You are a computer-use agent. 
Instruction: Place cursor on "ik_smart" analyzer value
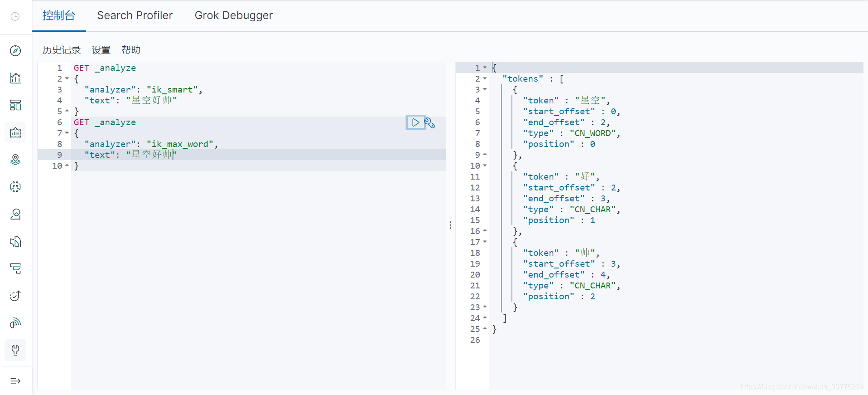(172, 90)
